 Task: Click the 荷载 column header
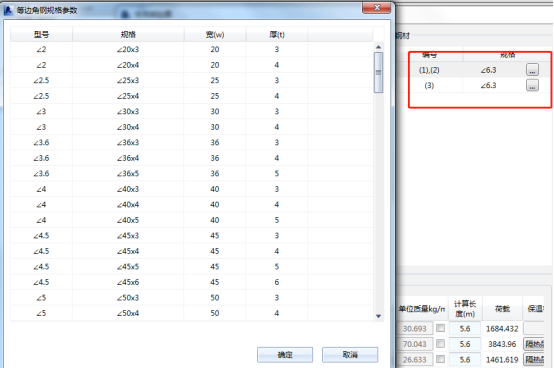pos(502,309)
